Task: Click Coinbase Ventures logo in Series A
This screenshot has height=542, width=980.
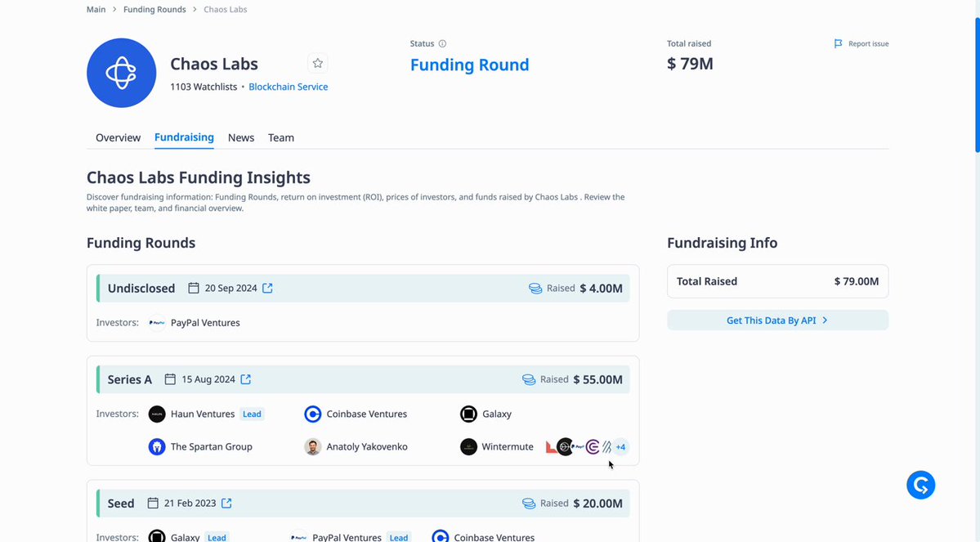Action: click(x=312, y=414)
